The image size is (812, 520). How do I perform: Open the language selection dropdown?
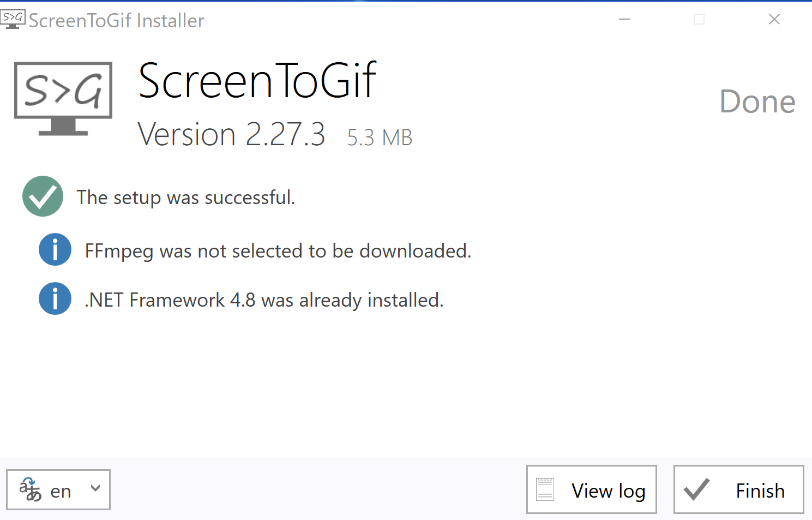[x=58, y=489]
